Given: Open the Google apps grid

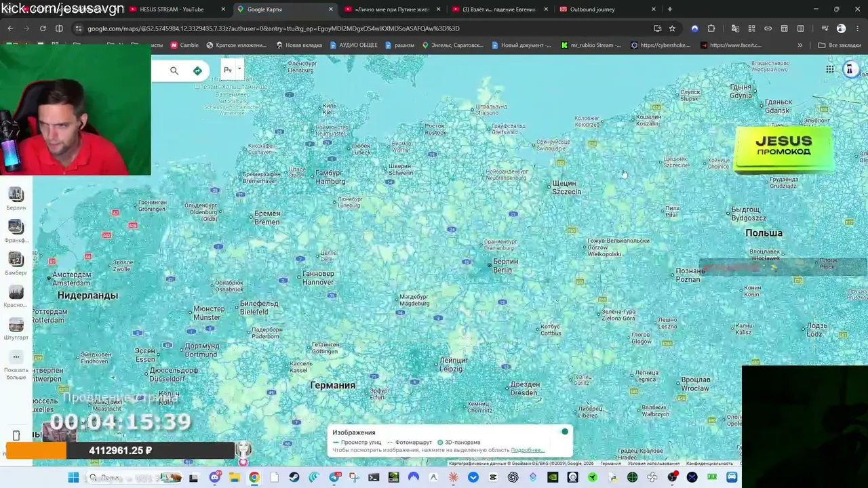Looking at the screenshot, I should (829, 69).
